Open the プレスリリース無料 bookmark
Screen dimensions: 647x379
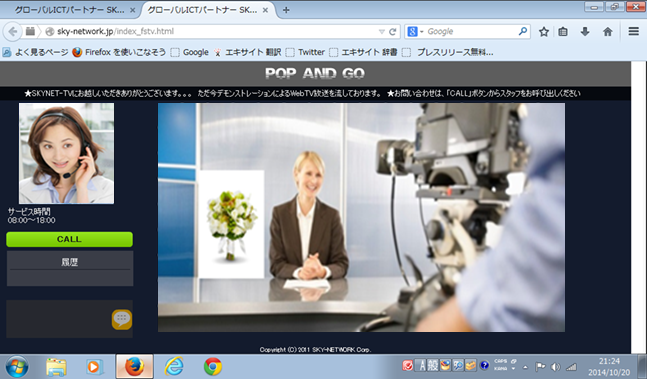point(448,52)
